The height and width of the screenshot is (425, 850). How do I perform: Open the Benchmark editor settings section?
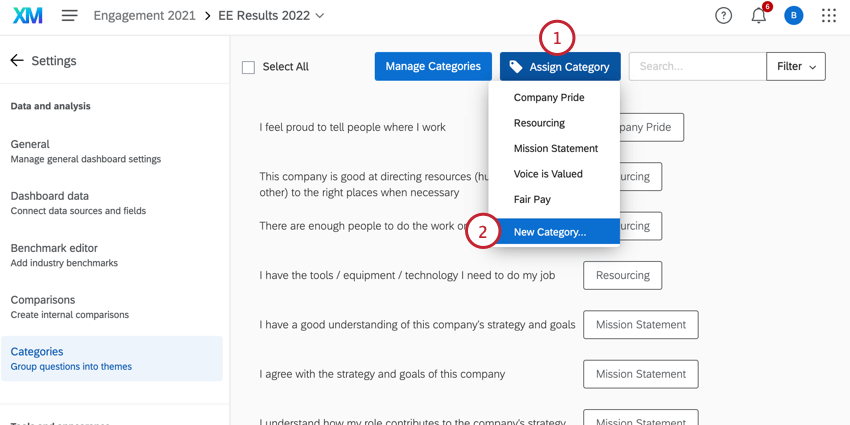pyautogui.click(x=54, y=248)
